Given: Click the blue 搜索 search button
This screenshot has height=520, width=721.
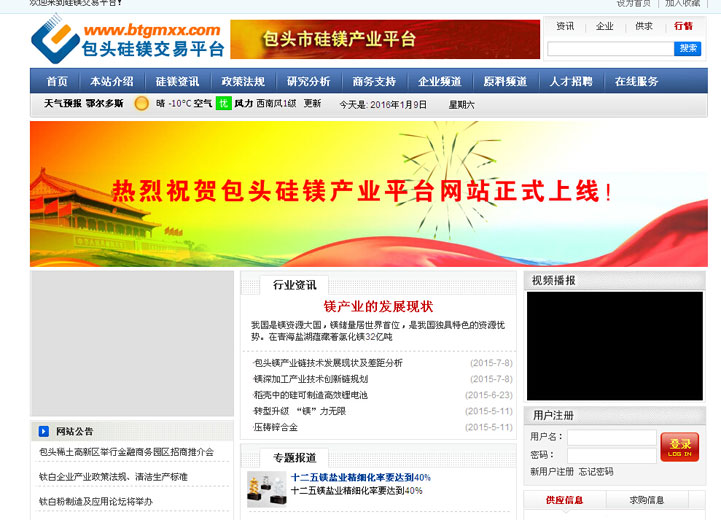Looking at the screenshot, I should click(688, 48).
